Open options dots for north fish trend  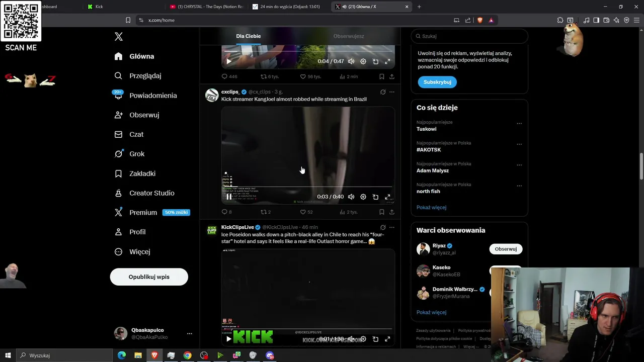(519, 186)
